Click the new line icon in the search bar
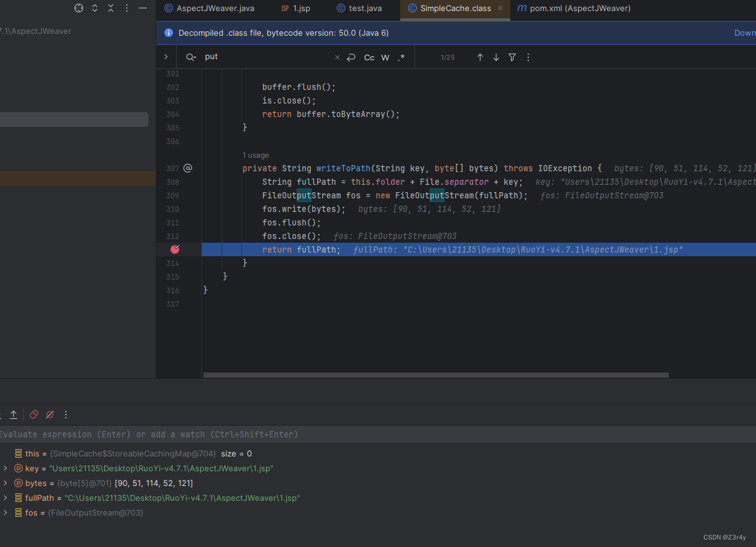This screenshot has width=756, height=547. (351, 57)
